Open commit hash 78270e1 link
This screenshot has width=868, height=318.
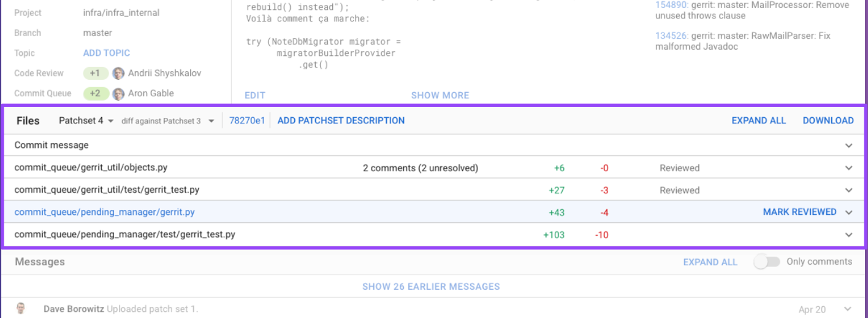247,121
